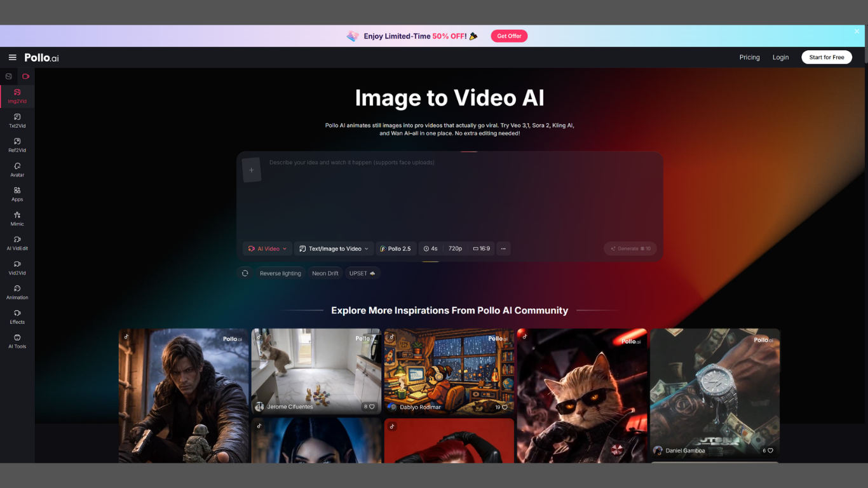This screenshot has width=868, height=488.
Task: Change the 720p resolution setting
Action: click(x=455, y=248)
